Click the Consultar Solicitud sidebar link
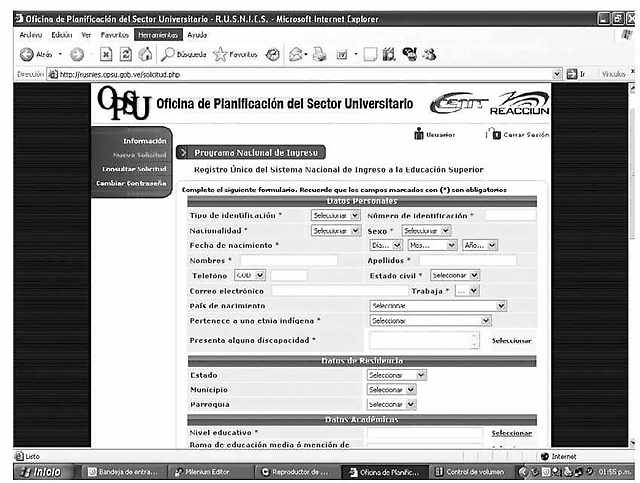Viewport: 640px width, 483px height. coord(132,168)
